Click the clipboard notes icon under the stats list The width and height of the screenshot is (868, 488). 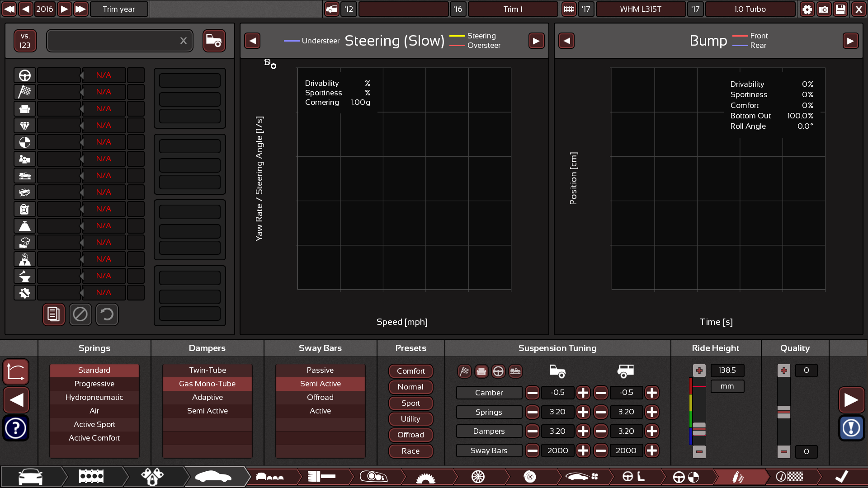[x=53, y=314]
